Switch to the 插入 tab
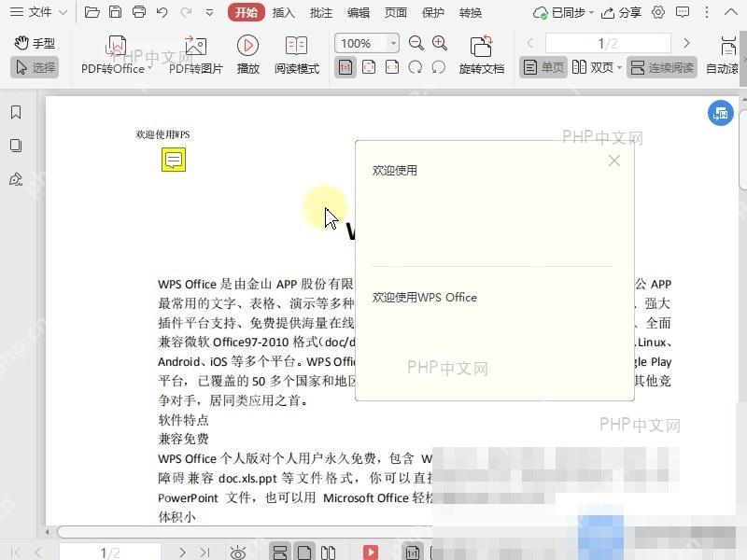 pyautogui.click(x=284, y=13)
